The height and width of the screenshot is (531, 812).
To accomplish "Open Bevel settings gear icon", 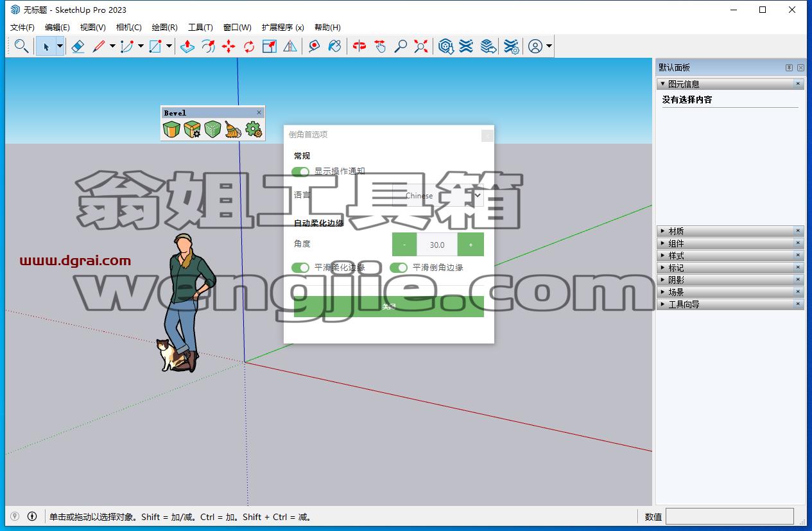I will 254,130.
